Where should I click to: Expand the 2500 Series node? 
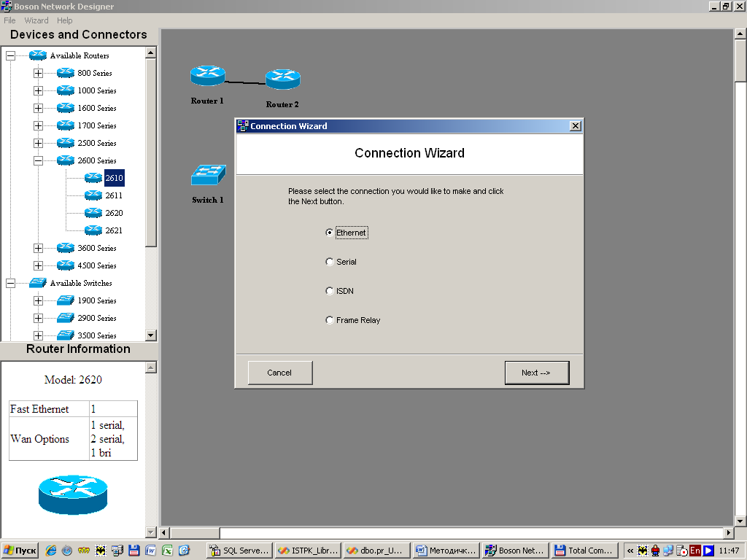tap(38, 143)
